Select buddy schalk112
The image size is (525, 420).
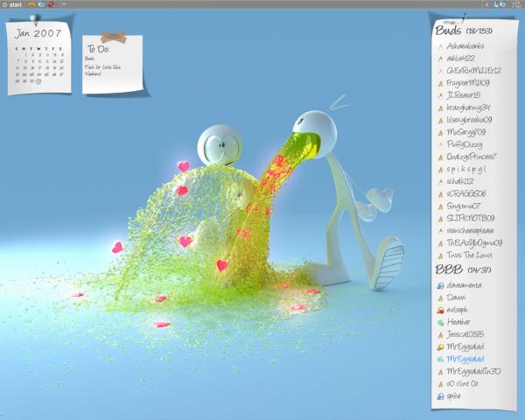pyautogui.click(x=460, y=181)
